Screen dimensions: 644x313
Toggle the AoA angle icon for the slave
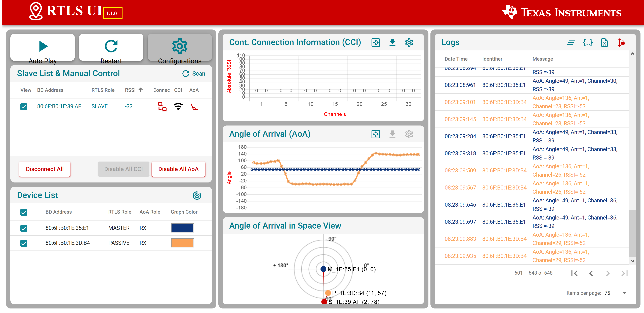194,107
